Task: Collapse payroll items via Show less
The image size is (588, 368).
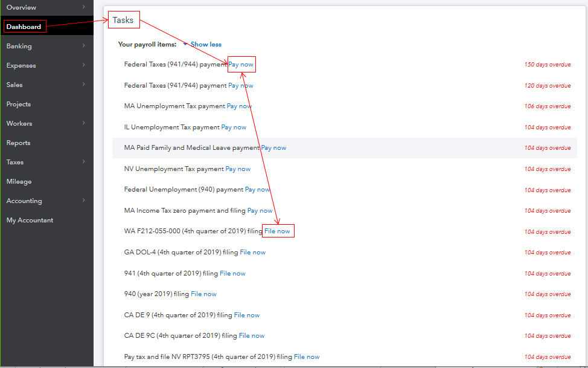Action: coord(206,44)
